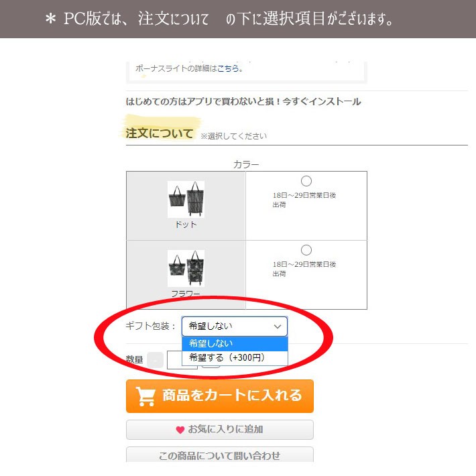
Task: Choose 希望しない in gift wrapping list
Action: [x=234, y=343]
